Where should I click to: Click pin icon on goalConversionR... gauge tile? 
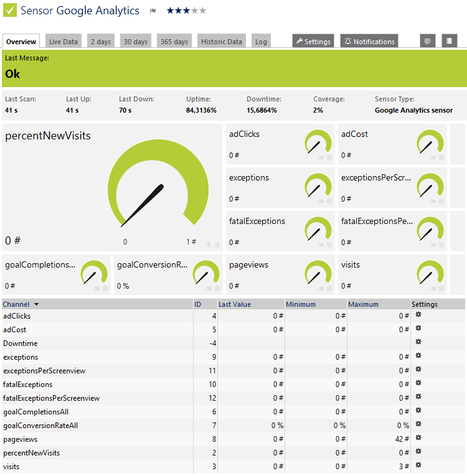point(209,288)
